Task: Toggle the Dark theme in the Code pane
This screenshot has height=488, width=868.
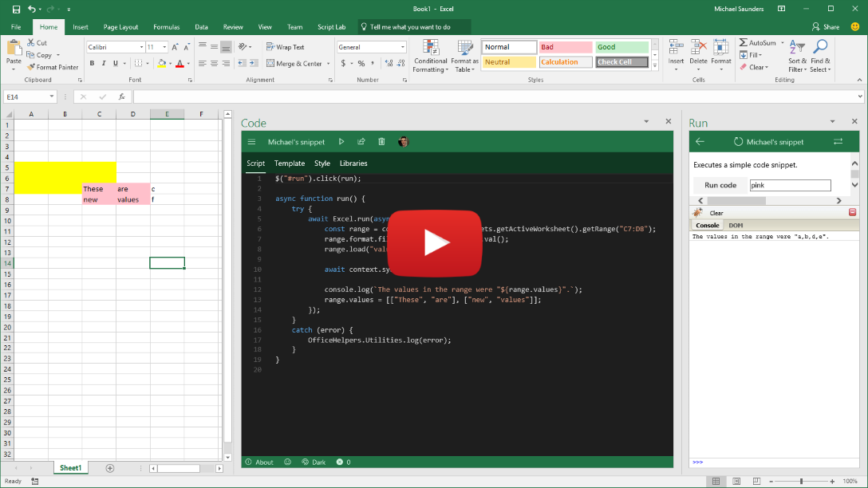Action: pos(314,462)
